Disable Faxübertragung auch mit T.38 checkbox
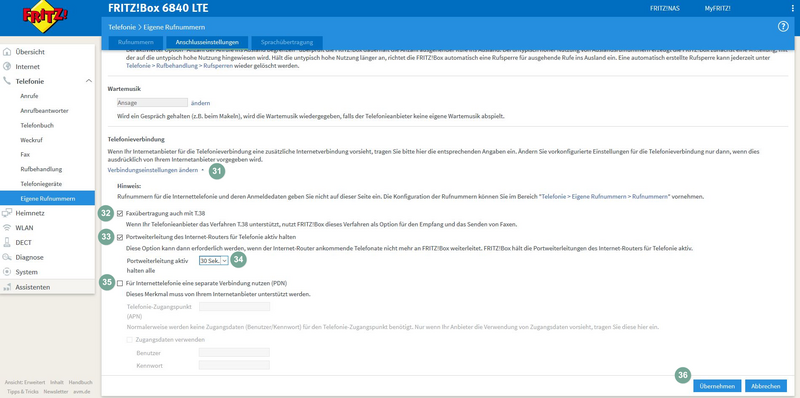This screenshot has height=398, width=800. (120, 213)
